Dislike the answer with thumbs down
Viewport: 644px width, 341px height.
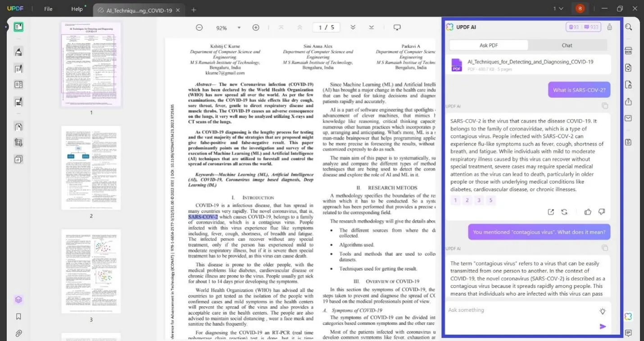pyautogui.click(x=602, y=212)
